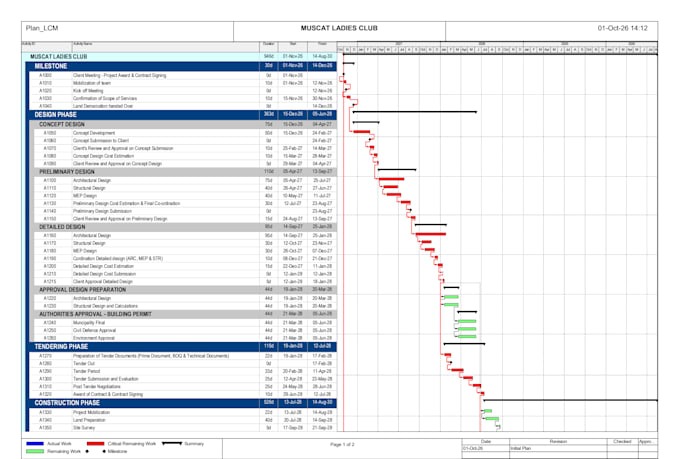Select the red Critical Remaining Work legend swatch
680x459 pixels.
(95, 443)
